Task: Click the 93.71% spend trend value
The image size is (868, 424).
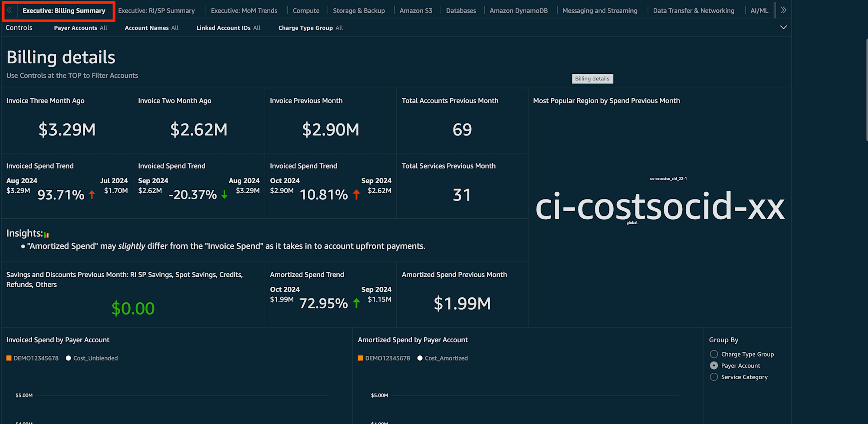Action: click(61, 195)
